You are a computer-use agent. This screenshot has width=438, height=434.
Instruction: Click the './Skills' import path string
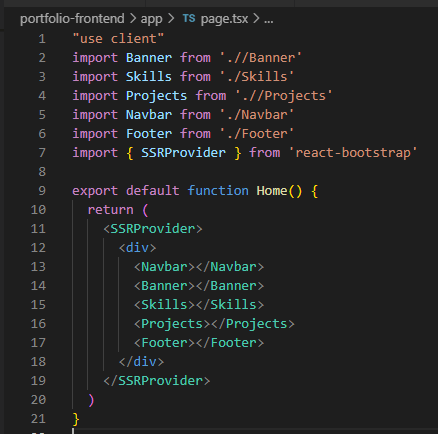coord(257,77)
